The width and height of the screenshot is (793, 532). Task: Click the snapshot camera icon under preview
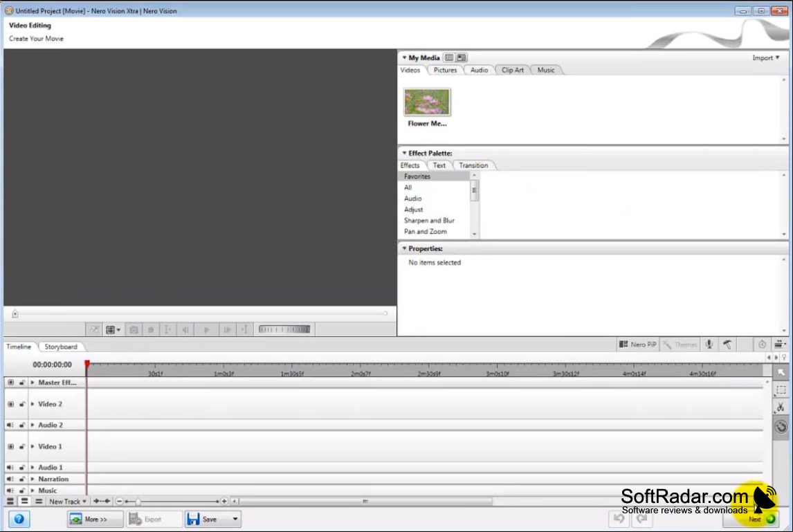coord(134,330)
